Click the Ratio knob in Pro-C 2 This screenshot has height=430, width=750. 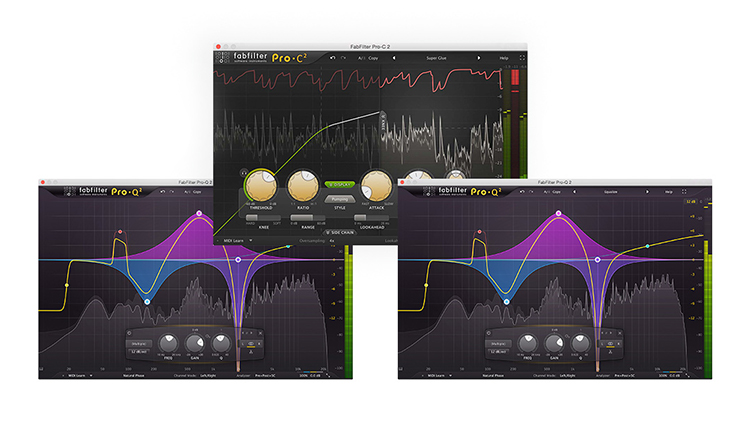click(303, 186)
